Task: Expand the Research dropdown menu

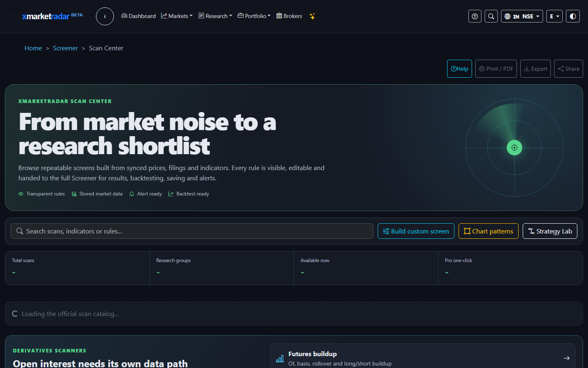Action: (x=215, y=16)
